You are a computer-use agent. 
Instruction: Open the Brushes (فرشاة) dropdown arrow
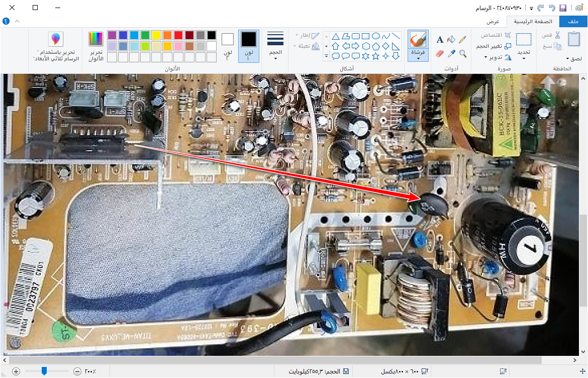418,58
